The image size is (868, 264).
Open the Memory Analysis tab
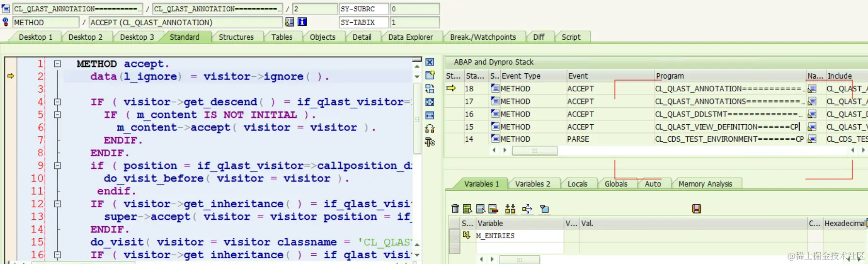[705, 184]
